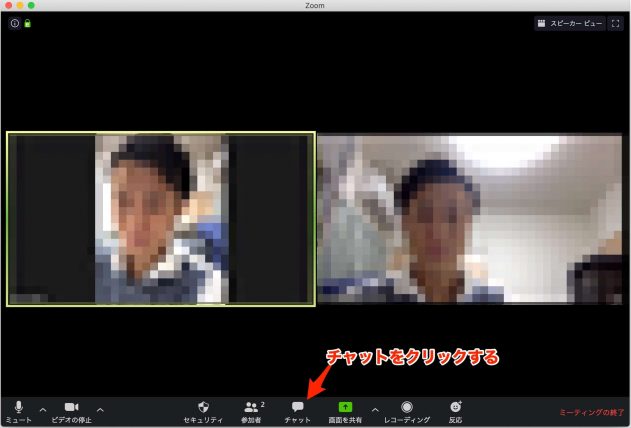Click the green encryption lock icon
The height and width of the screenshot is (428, 631).
(27, 22)
